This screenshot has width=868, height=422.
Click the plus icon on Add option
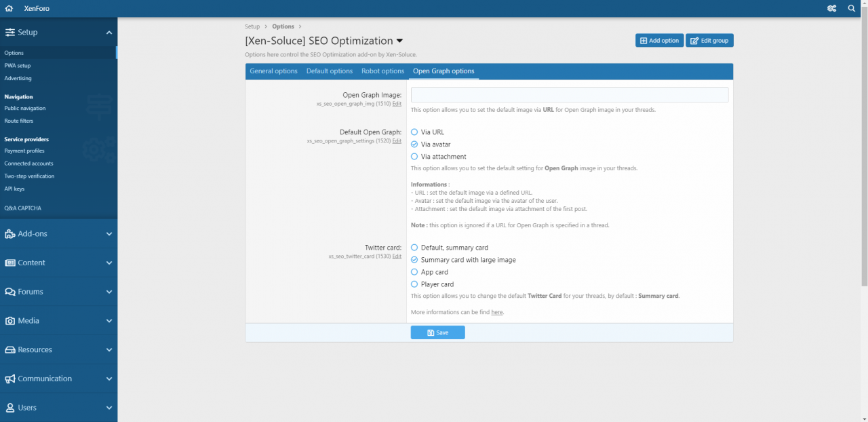[x=644, y=41]
